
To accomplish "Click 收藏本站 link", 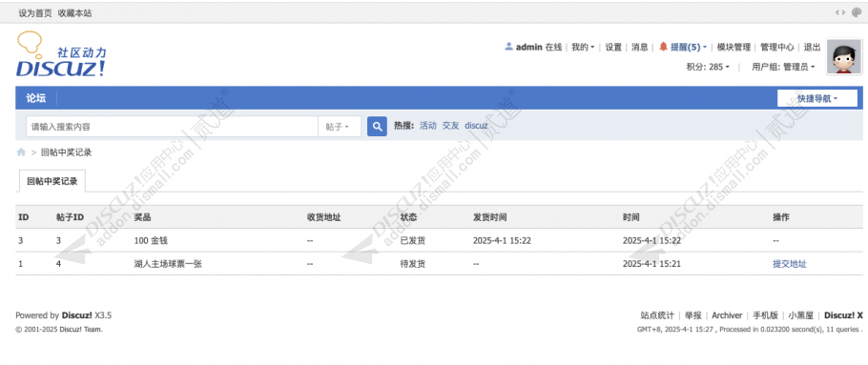I will pyautogui.click(x=74, y=13).
